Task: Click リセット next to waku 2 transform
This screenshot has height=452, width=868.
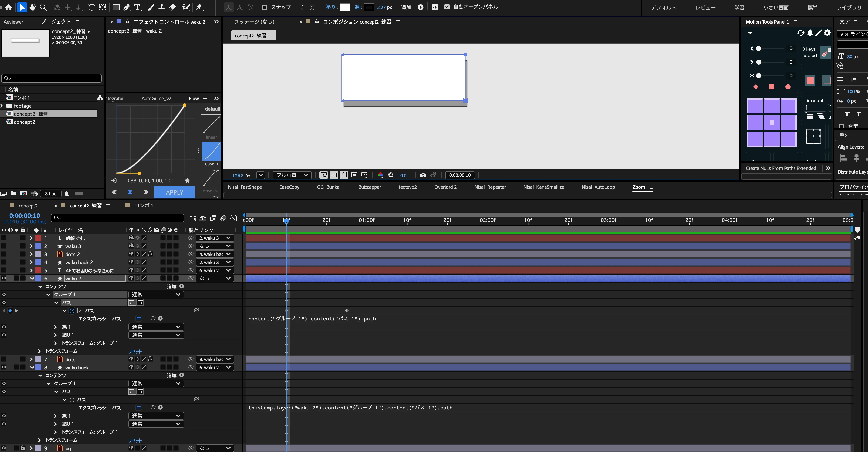Action: coord(135,351)
